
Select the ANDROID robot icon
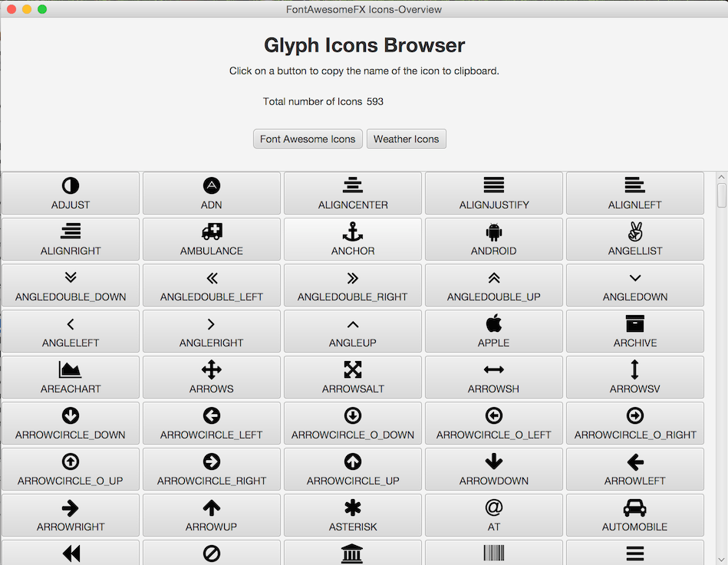[494, 239]
